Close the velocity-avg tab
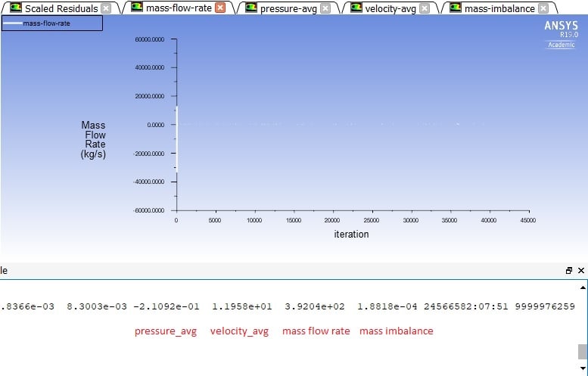Screen dimensions: 588x376 coord(425,8)
